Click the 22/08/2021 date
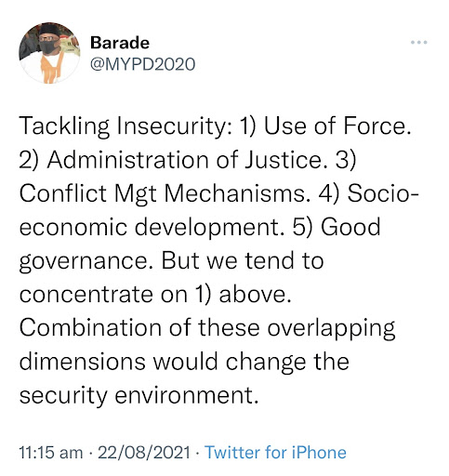 [x=144, y=452]
